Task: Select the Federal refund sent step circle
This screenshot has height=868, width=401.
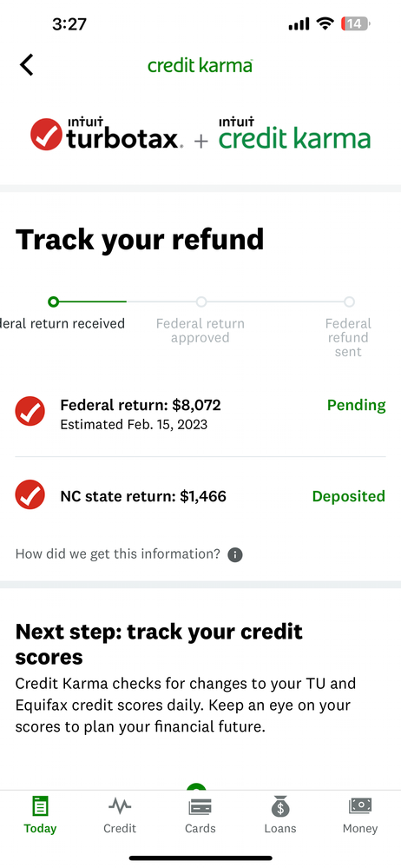Action: (349, 301)
